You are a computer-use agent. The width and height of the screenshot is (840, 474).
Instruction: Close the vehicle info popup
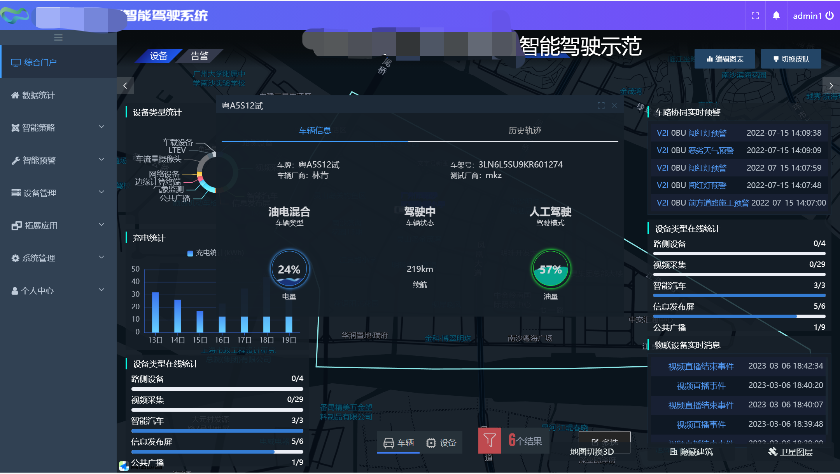(612, 105)
